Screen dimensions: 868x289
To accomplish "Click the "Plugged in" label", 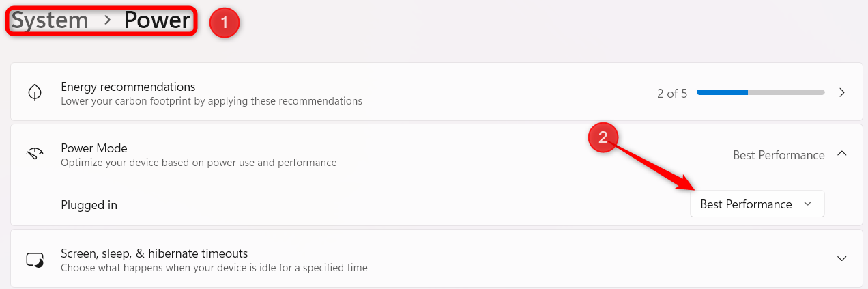I will 89,205.
